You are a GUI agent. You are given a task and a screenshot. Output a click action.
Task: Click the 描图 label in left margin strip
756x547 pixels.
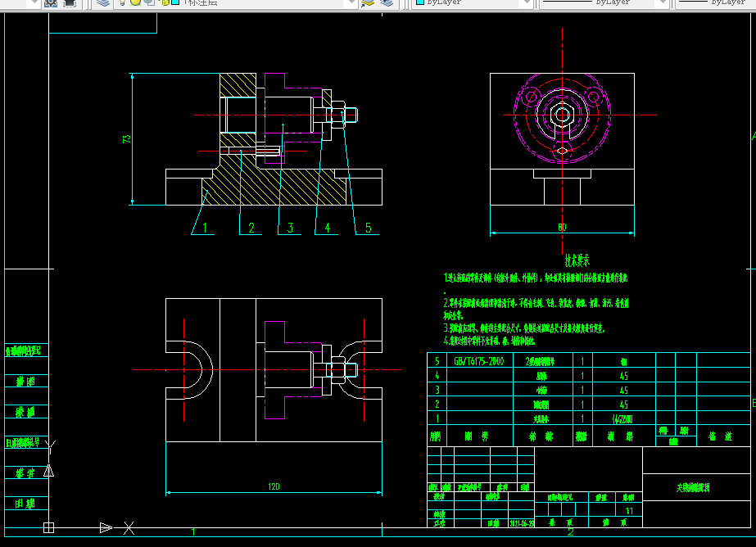(x=25, y=382)
